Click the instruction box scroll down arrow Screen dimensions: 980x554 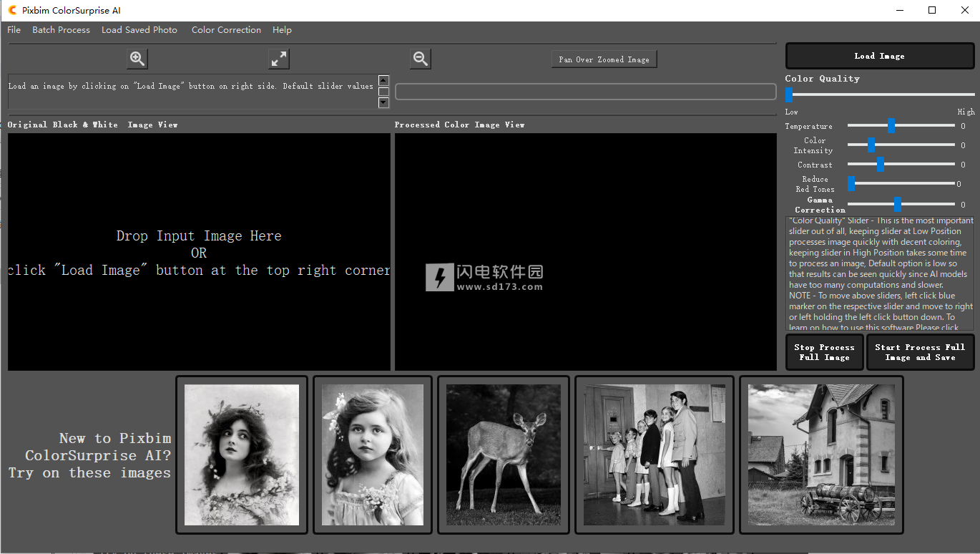383,102
